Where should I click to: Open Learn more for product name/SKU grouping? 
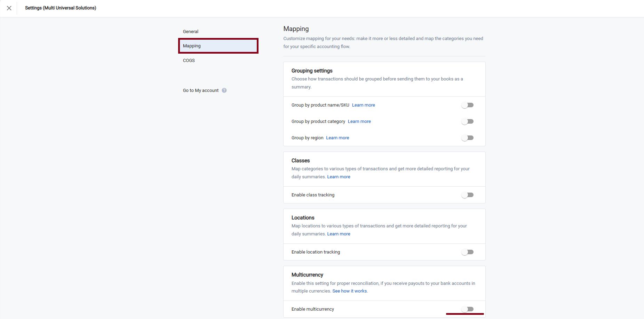point(363,105)
